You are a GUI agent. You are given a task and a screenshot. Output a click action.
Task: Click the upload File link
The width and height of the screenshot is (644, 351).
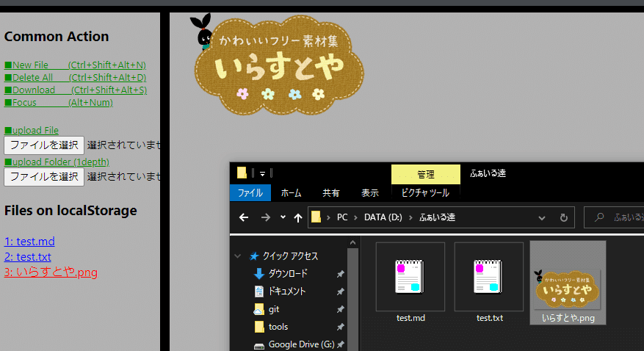point(32,131)
